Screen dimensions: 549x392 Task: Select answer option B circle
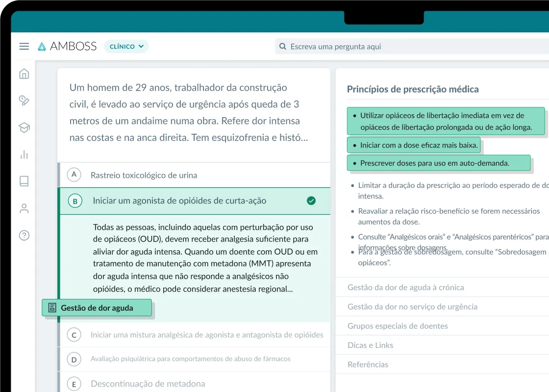click(x=75, y=201)
